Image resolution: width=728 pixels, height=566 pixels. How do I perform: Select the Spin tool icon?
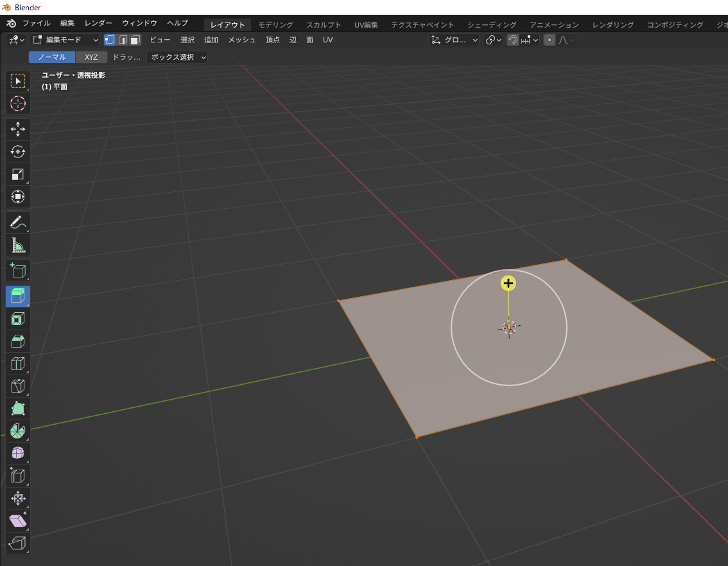tap(18, 431)
